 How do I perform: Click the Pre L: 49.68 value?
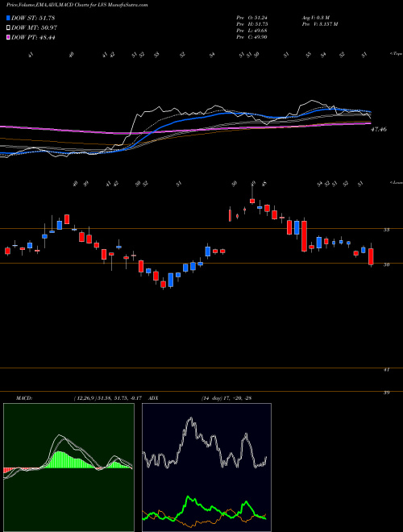pos(251,30)
